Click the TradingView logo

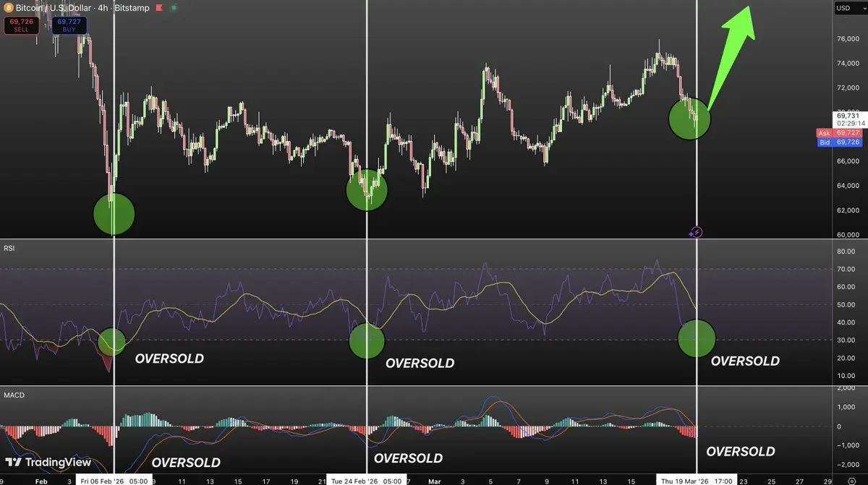click(x=48, y=462)
